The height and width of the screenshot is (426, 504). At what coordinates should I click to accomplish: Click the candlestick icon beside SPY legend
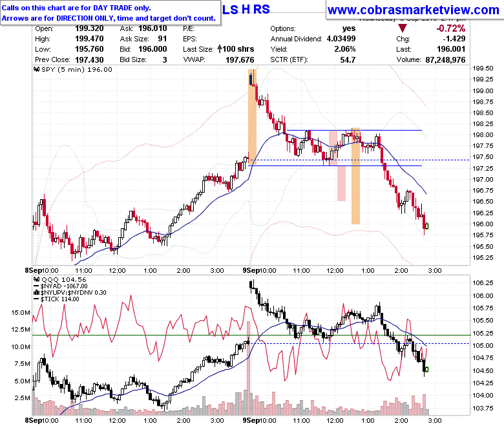(x=37, y=69)
